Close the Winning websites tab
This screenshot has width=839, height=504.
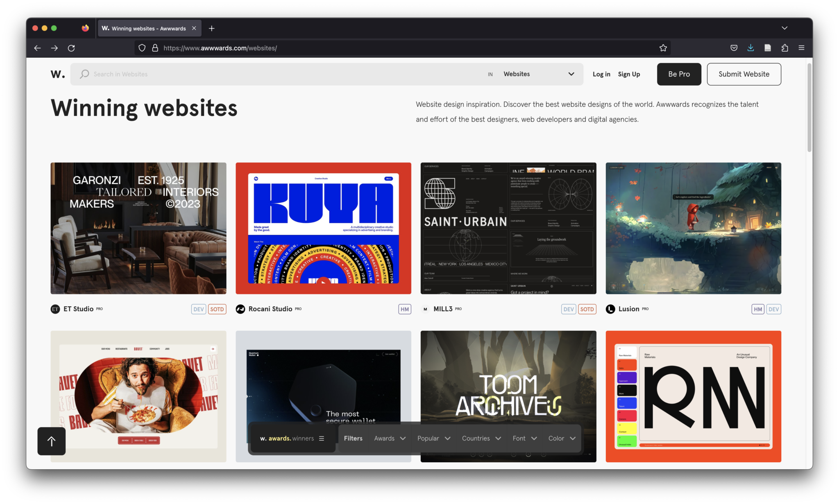(x=194, y=28)
